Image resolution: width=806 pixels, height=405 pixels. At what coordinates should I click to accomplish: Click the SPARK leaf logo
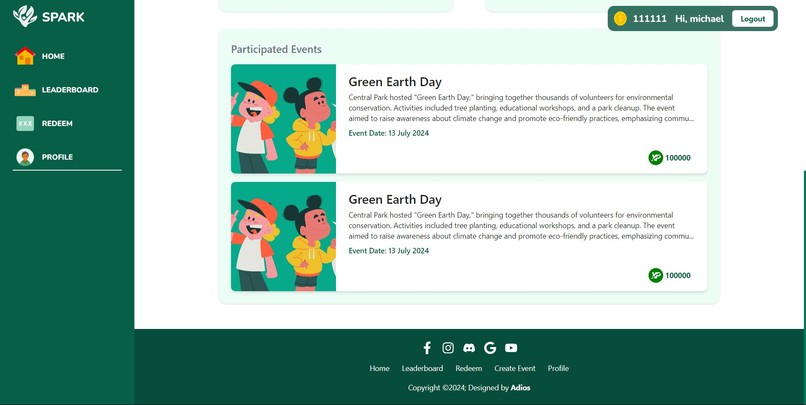[25, 16]
